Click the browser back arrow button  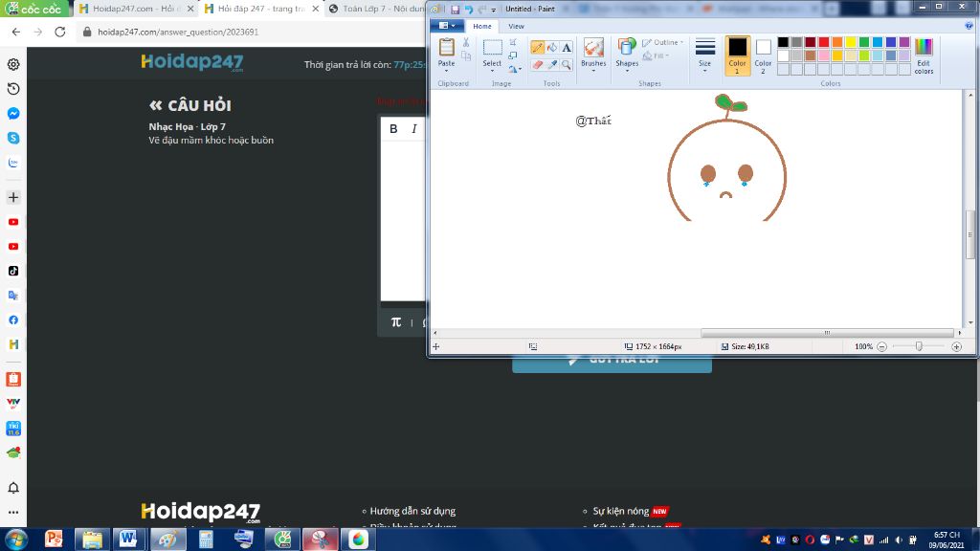[x=16, y=32]
